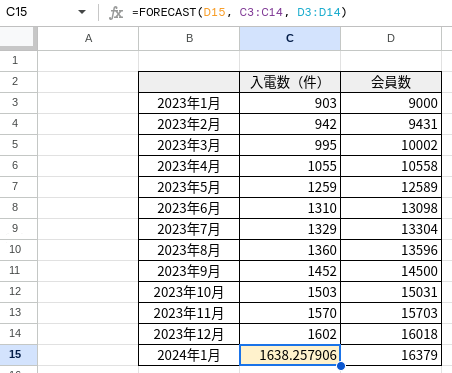This screenshot has height=373, width=452.
Task: Select row 6 header
Action: (x=18, y=166)
